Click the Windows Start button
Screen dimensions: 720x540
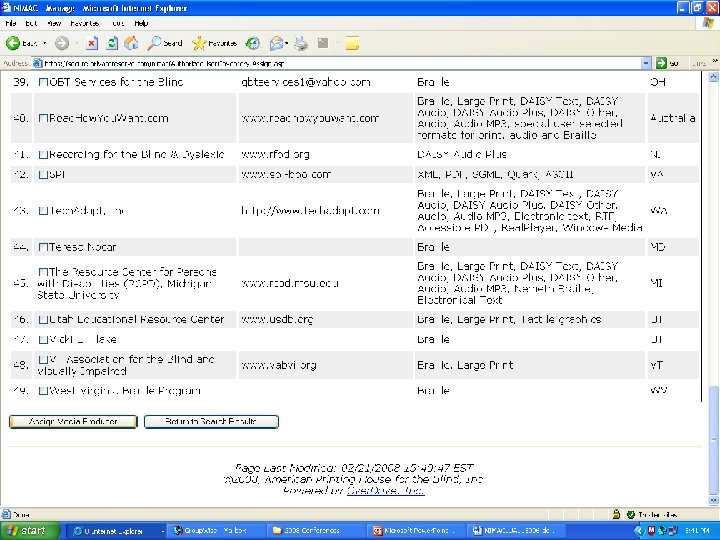coord(29,531)
